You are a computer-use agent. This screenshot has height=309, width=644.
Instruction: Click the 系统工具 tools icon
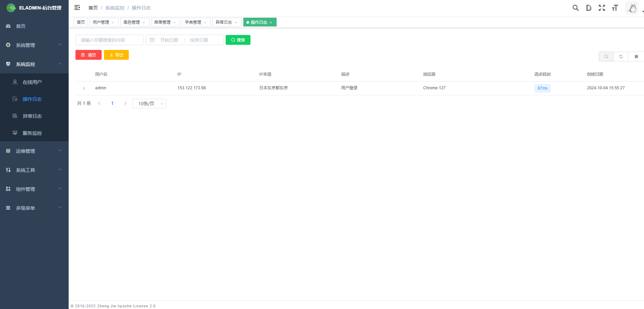coord(8,170)
